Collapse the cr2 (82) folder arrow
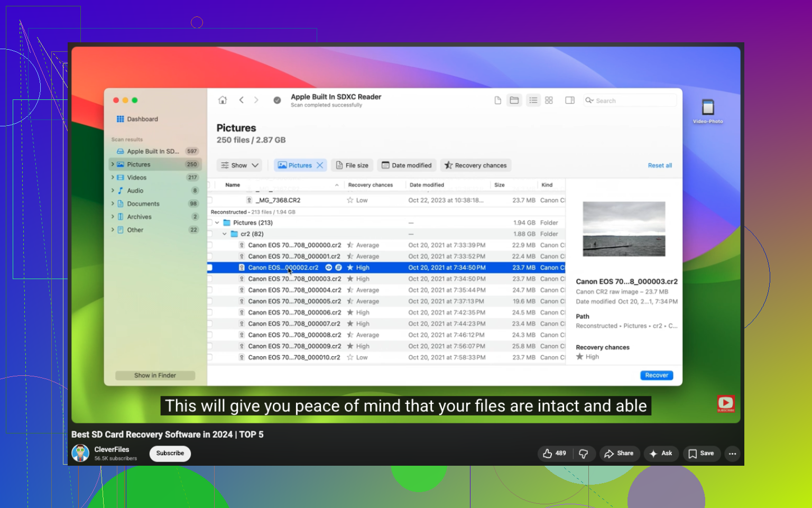Image resolution: width=812 pixels, height=508 pixels. [x=224, y=234]
